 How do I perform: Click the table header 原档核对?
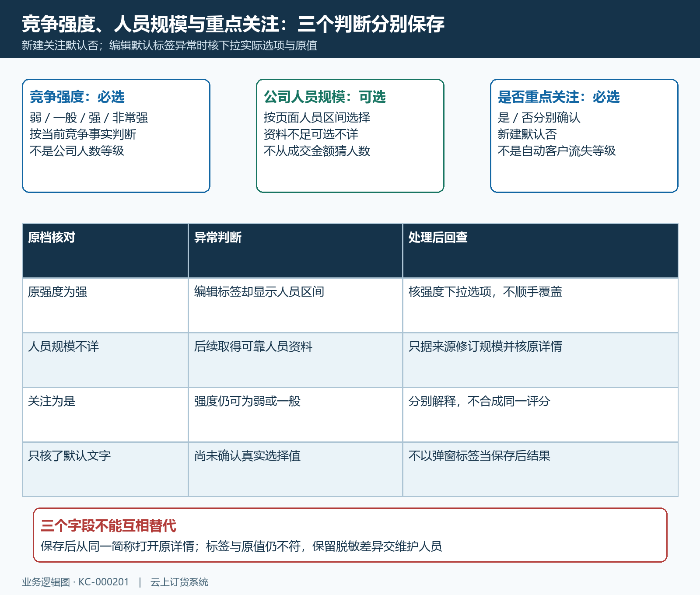point(105,251)
